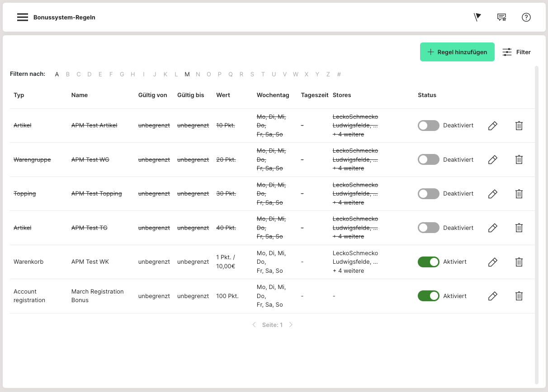
Task: Go to next page arrow
Action: 291,325
